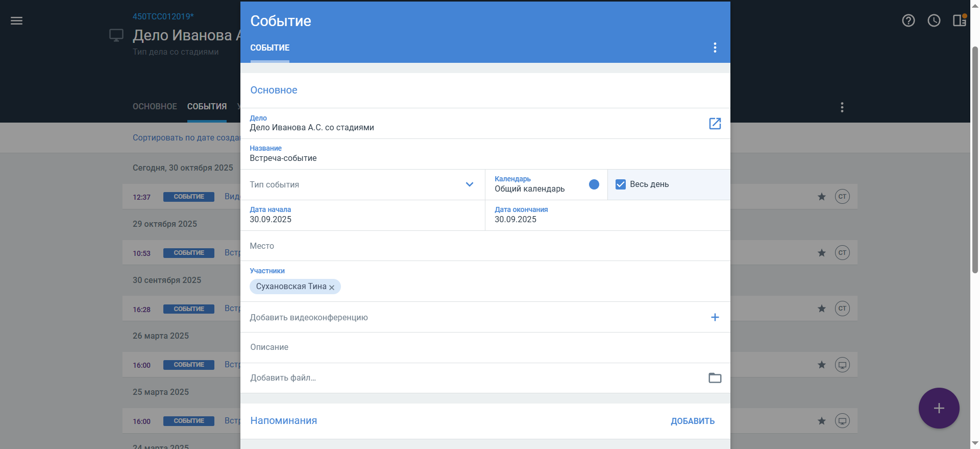
Task: Open linked case in new window icon
Action: tap(715, 124)
